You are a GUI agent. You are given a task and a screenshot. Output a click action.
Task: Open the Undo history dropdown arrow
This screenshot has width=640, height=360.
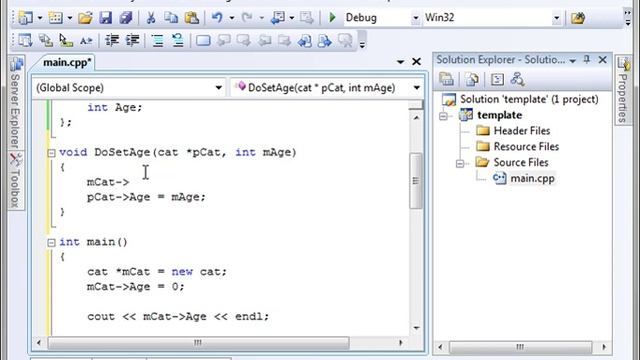pos(231,18)
